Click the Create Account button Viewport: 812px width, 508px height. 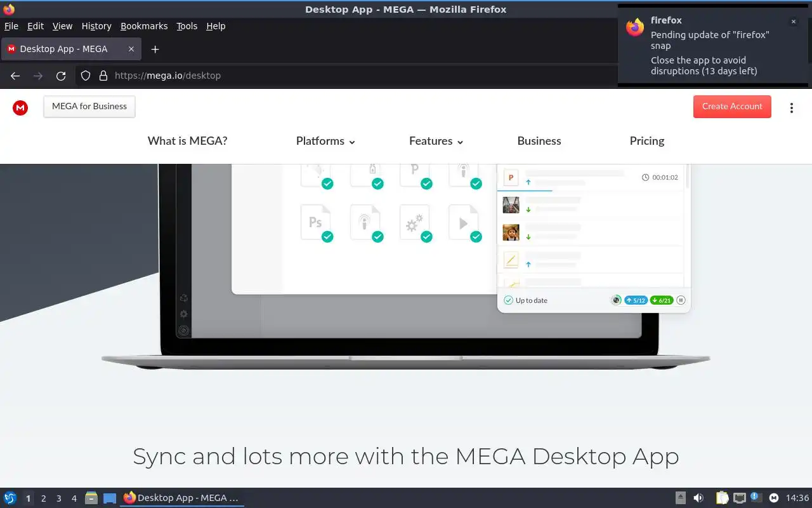tap(732, 107)
